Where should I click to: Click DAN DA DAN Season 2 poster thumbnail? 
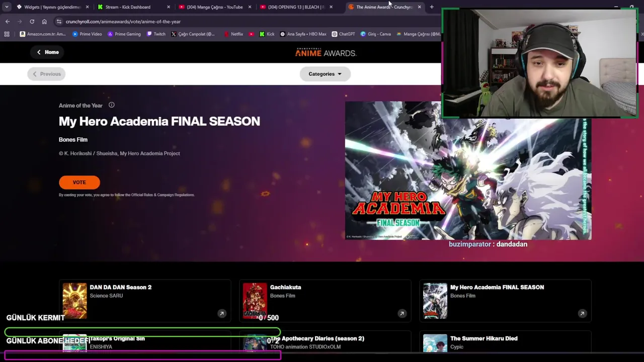[x=74, y=301]
